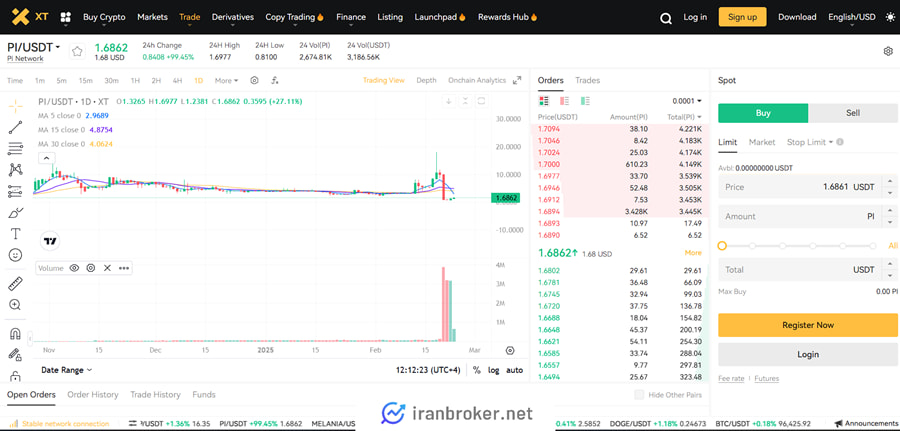900x431 pixels.
Task: Select the ruler measure tool
Action: [x=15, y=284]
